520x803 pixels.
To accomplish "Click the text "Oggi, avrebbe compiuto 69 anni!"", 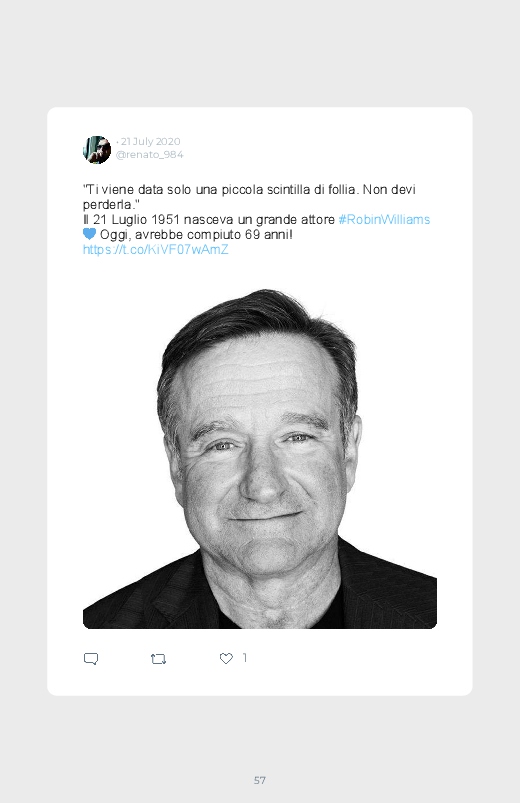I will pos(196,235).
